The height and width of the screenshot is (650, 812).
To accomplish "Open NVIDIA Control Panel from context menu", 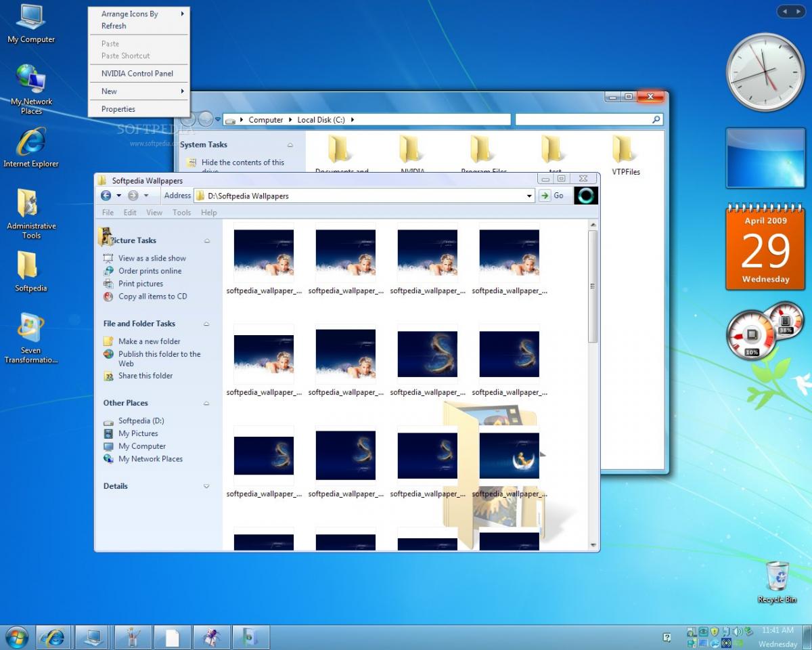I will point(138,73).
